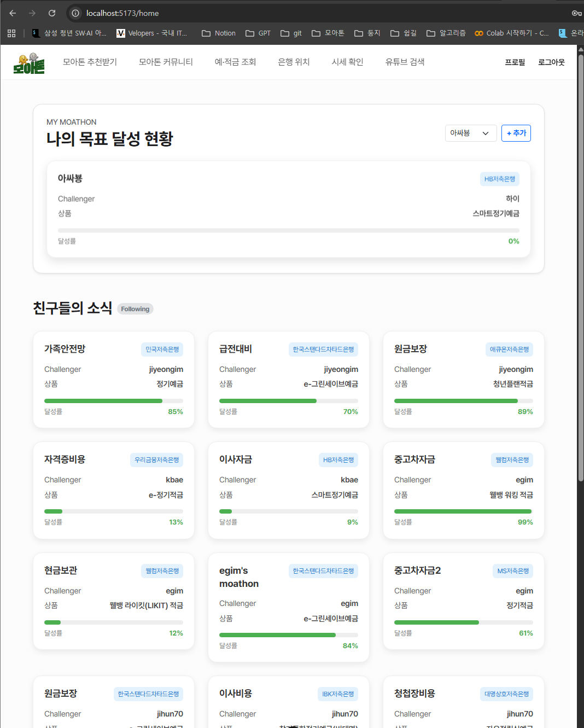This screenshot has width=584, height=728.
Task: Open the browser apps grid icon
Action: [11, 33]
